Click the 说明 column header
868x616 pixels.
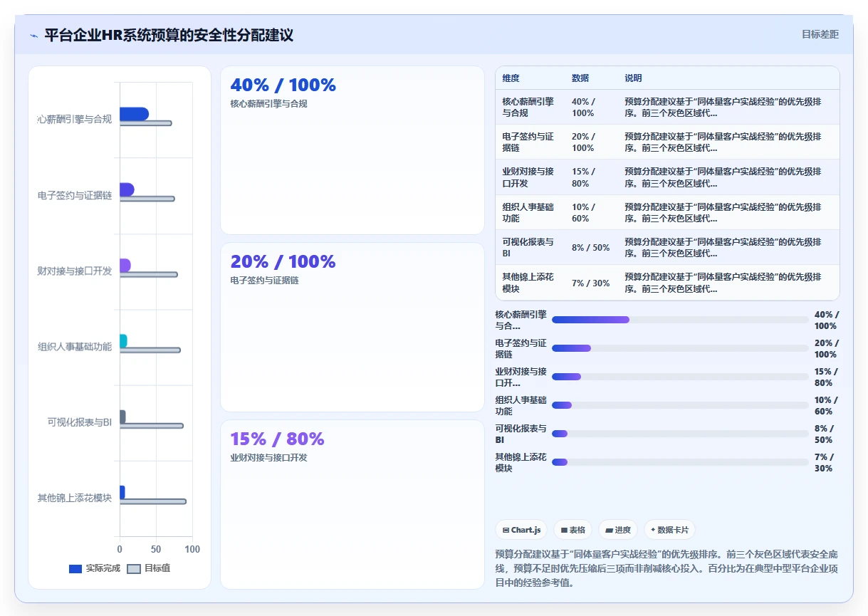click(x=633, y=78)
